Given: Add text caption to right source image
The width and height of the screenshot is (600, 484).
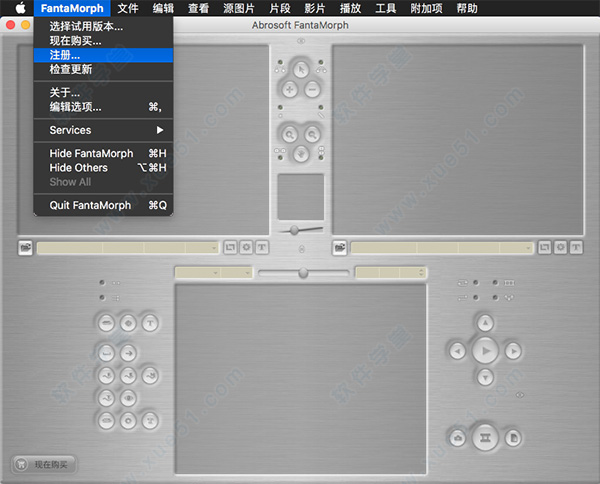Looking at the screenshot, I should 576,247.
